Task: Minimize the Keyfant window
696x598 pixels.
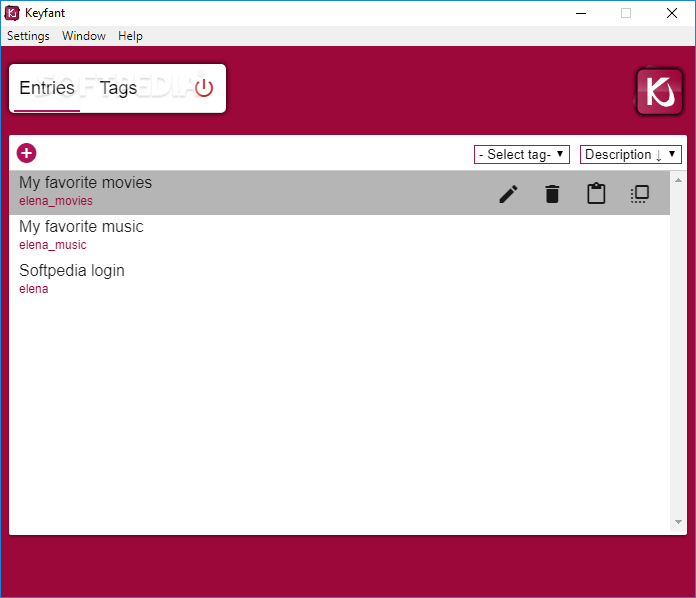Action: 581,13
